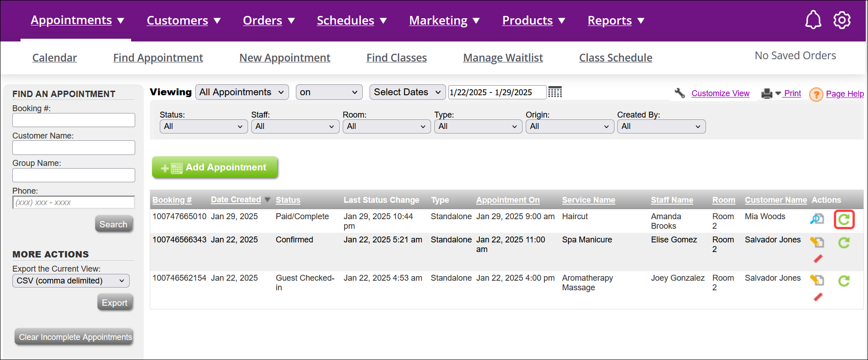The height and width of the screenshot is (360, 868).
Task: Click the Phone number input field
Action: [x=74, y=202]
